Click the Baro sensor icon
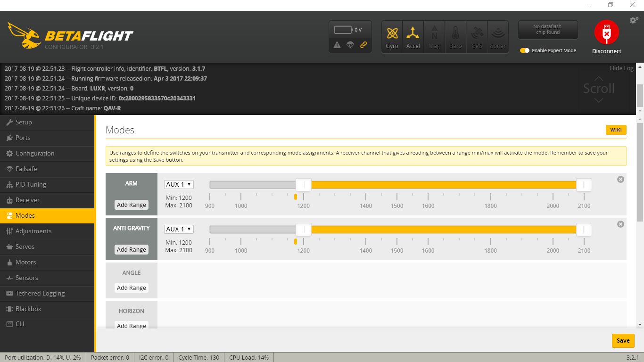644x362 pixels. (455, 37)
